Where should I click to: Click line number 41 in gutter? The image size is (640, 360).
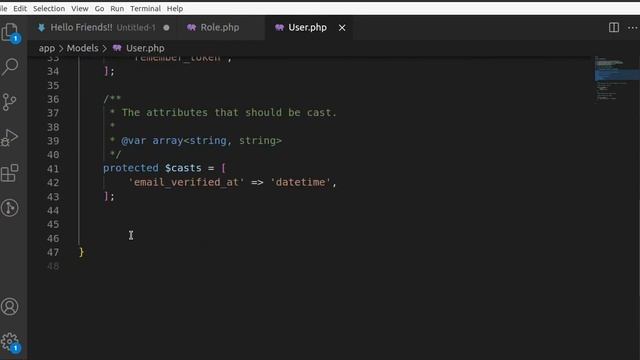click(x=53, y=169)
